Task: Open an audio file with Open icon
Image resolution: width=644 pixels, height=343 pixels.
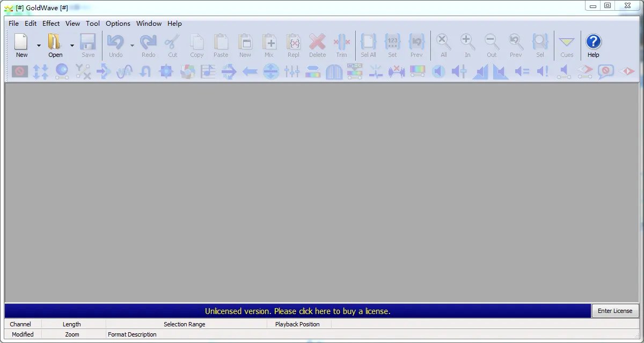Action: click(55, 42)
